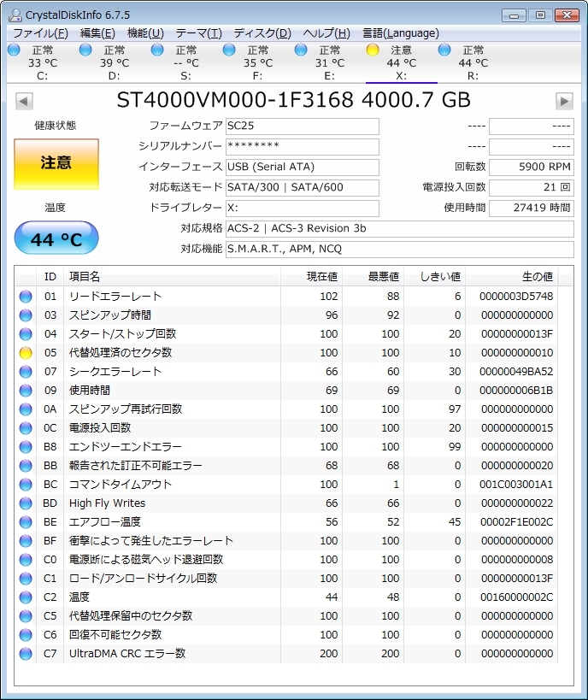588x700 pixels.
Task: Click status icon for 01 リードエラーレート
Action: (x=26, y=297)
